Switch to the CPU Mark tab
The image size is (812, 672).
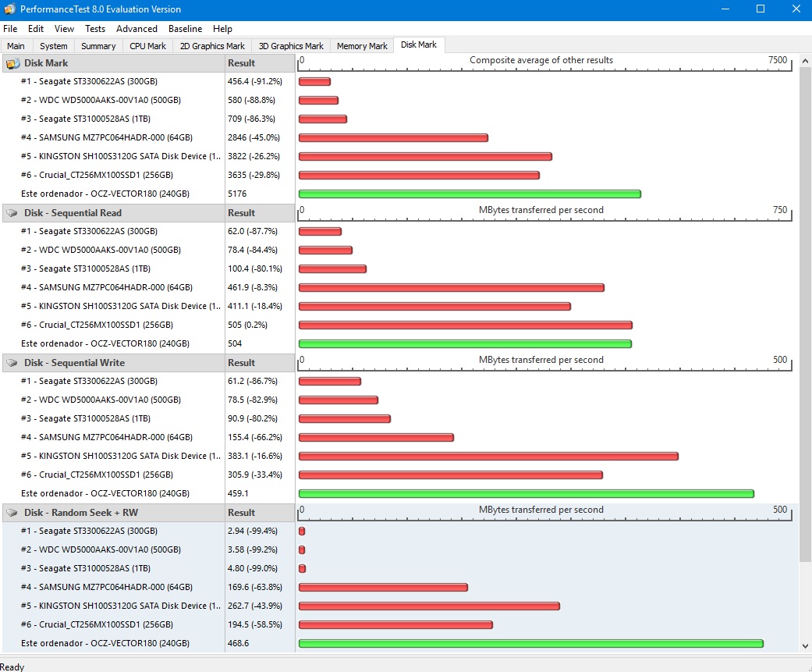[147, 46]
